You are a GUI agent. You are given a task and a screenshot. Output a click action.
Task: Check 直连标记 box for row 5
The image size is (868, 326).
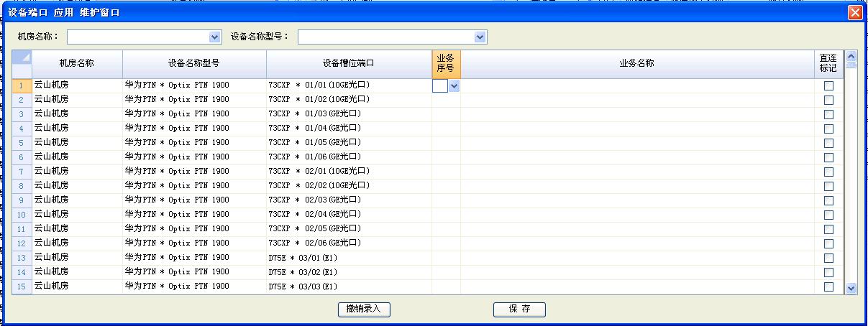(828, 143)
